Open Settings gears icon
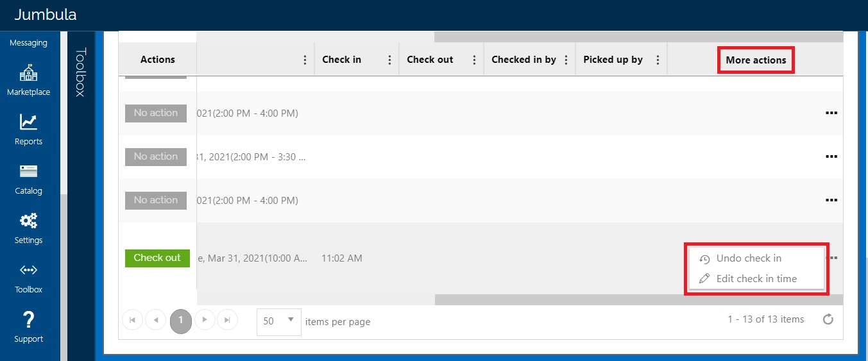868x361 pixels. click(x=28, y=221)
